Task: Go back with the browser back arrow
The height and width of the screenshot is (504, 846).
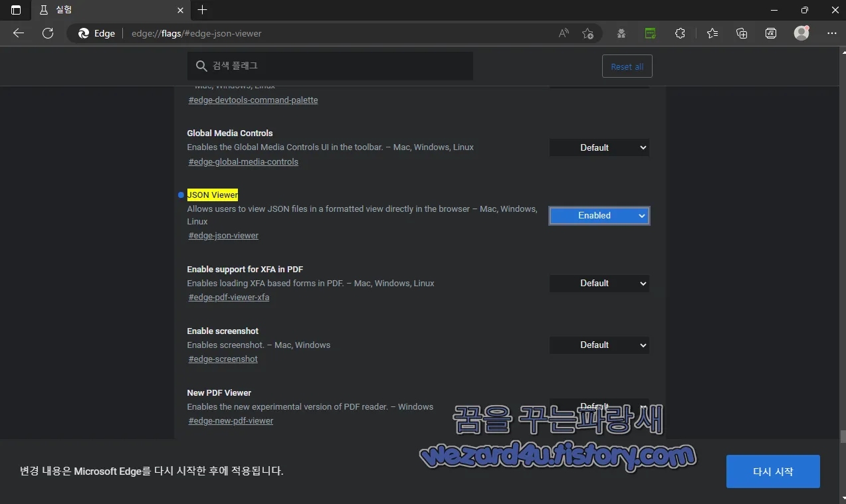Action: (x=19, y=33)
